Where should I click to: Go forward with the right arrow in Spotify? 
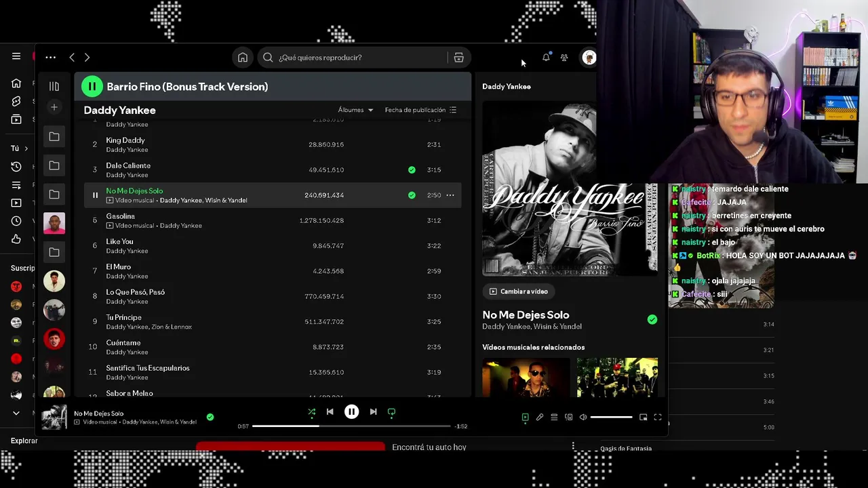coord(87,58)
